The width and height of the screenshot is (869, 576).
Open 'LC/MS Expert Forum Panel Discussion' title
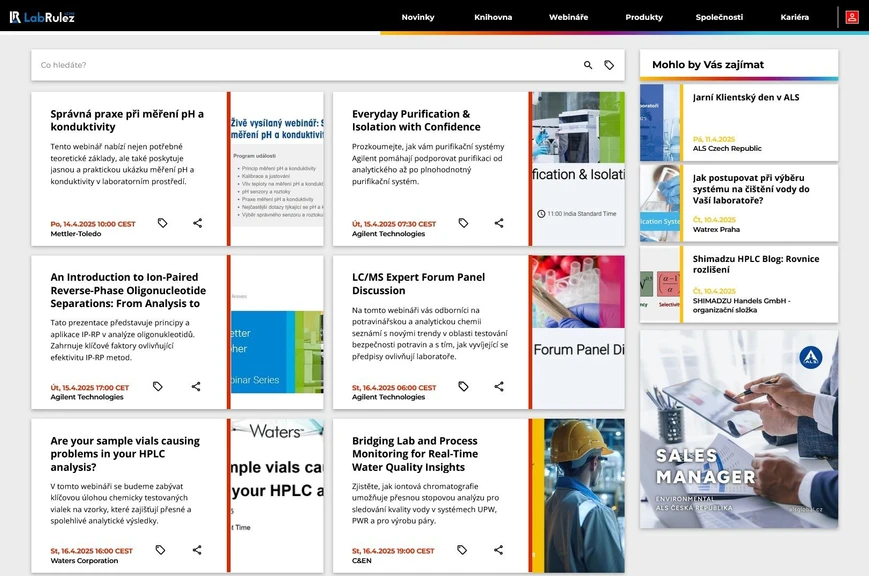[x=418, y=284]
